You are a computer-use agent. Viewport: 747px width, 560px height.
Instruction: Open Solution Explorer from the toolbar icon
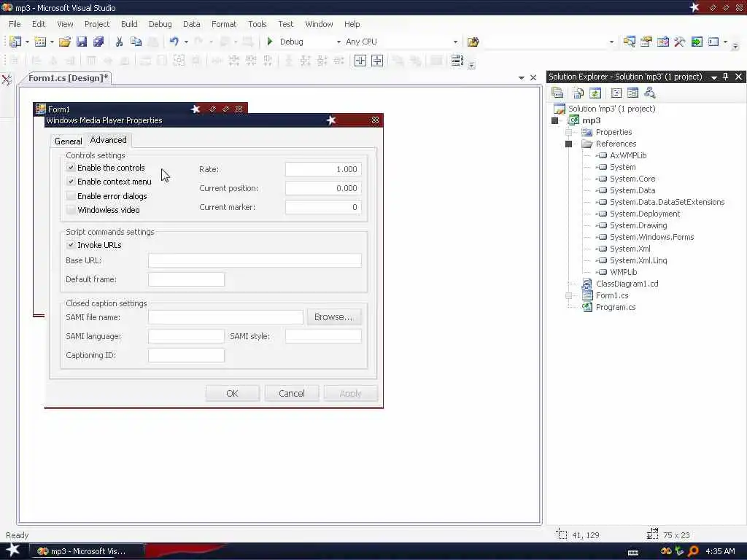tap(629, 42)
